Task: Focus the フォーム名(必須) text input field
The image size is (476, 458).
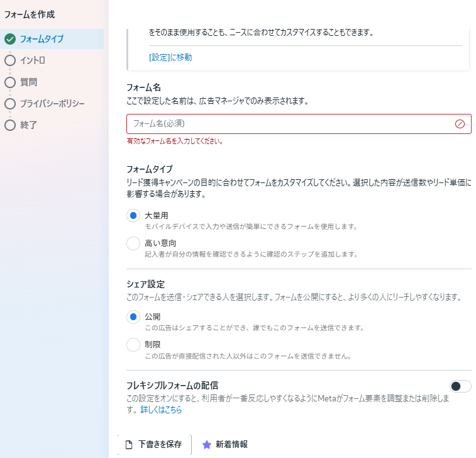Action: point(289,124)
